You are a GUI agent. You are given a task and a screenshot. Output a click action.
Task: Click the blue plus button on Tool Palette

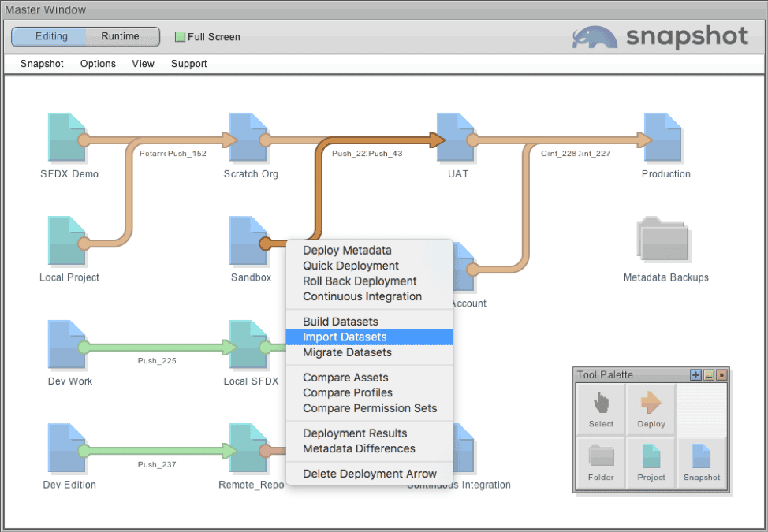[x=695, y=375]
